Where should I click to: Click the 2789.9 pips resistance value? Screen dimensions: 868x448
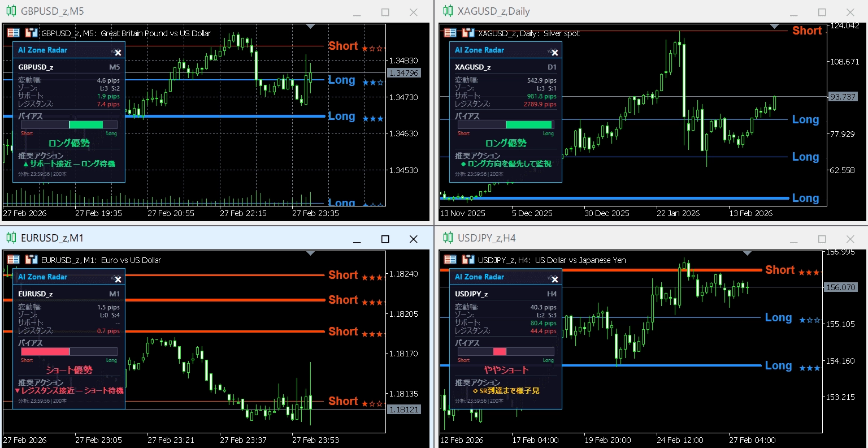coord(540,105)
